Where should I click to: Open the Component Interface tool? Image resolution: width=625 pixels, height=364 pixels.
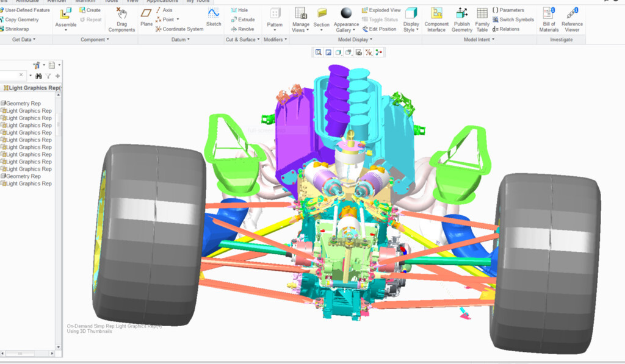coord(436,20)
